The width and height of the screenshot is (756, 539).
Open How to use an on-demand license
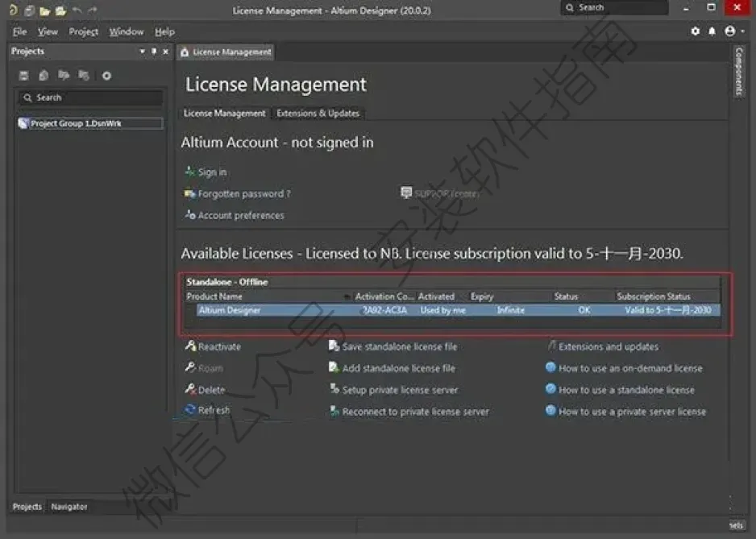[630, 368]
